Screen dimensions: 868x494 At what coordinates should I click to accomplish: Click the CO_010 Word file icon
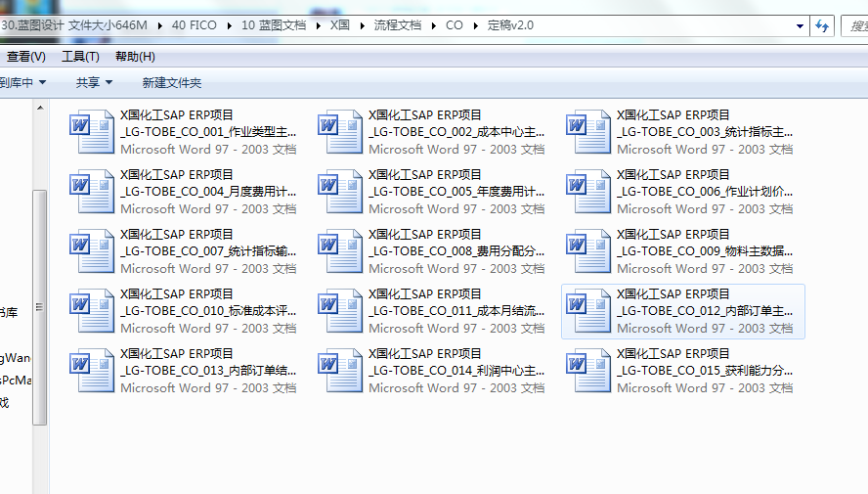(92, 311)
